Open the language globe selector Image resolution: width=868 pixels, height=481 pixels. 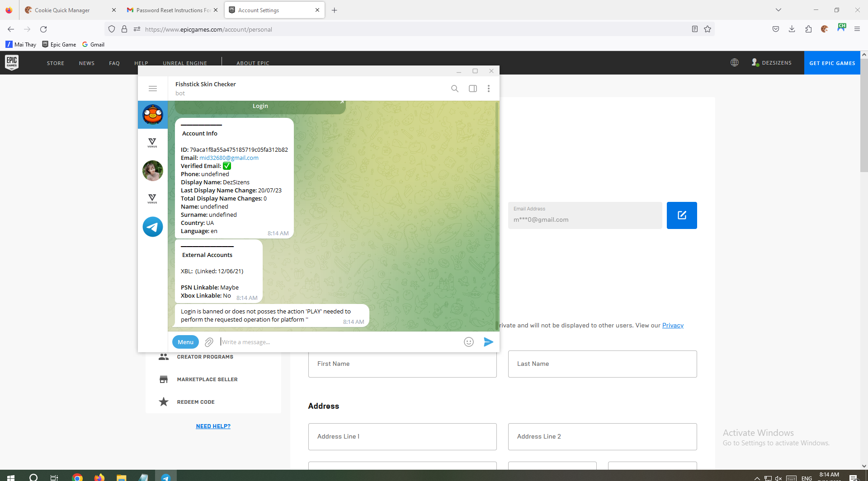735,63
